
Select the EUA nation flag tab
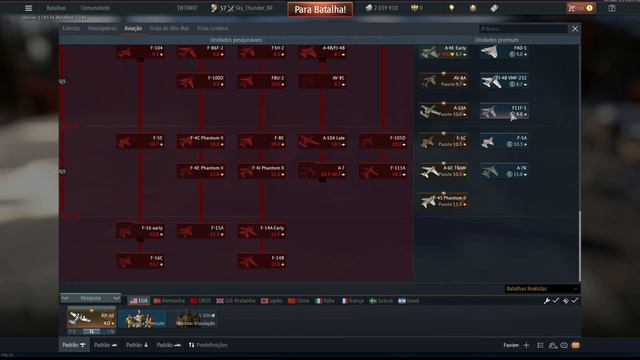[139, 301]
